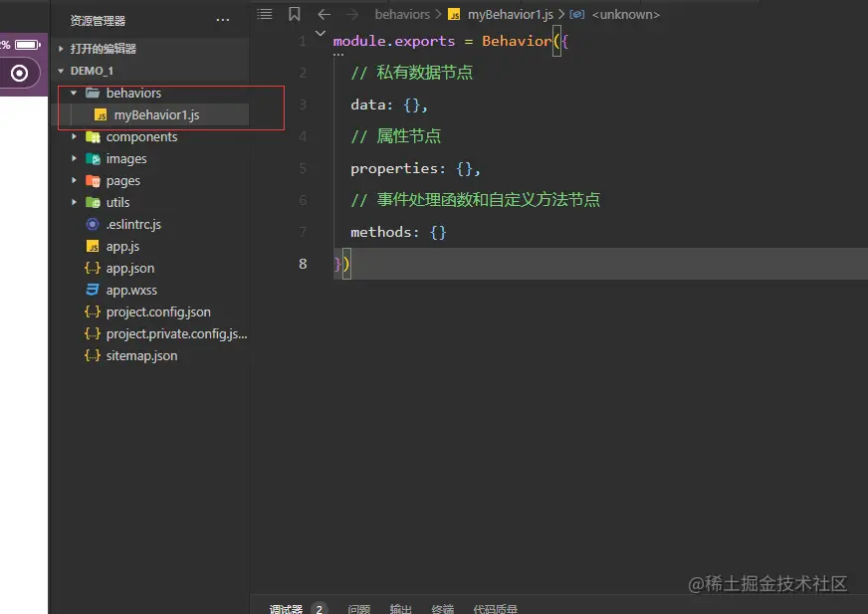Switch to the 调试器 tab
The width and height of the screenshot is (868, 614).
coord(286,609)
